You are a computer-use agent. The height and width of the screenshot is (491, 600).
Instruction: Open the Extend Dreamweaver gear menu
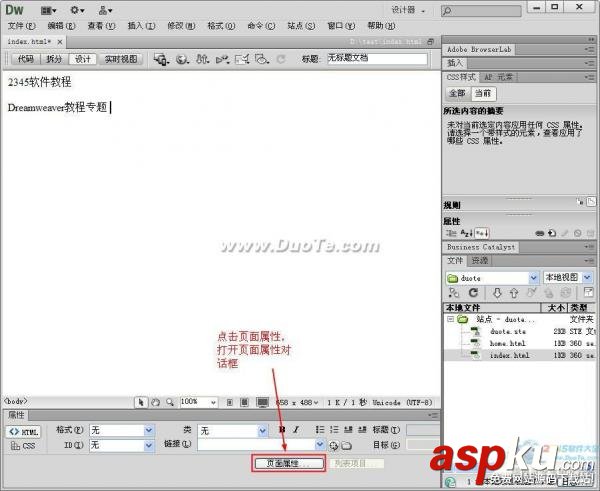click(x=77, y=10)
